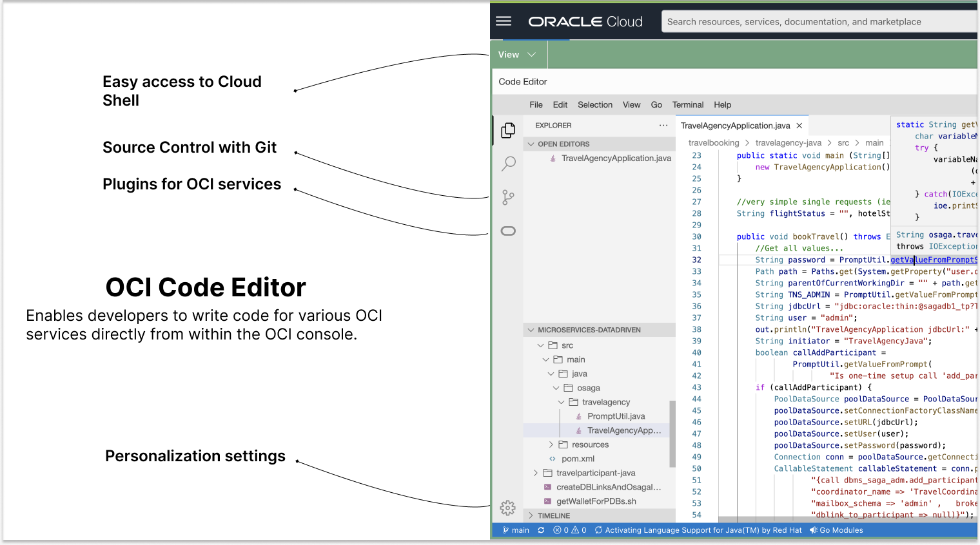Open the Explorer panel icon
Screen dimensions: 980x545
(508, 129)
